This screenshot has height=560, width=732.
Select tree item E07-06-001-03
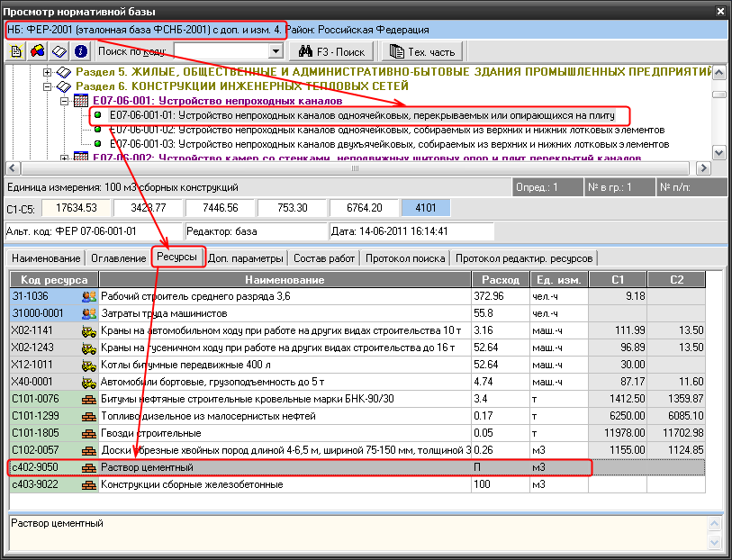(389, 143)
